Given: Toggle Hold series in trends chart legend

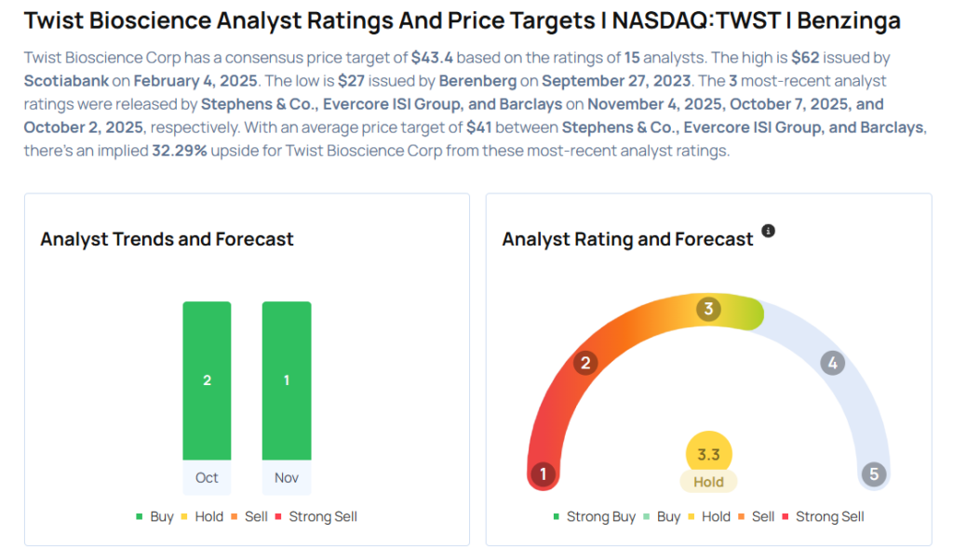Looking at the screenshot, I should click(204, 516).
